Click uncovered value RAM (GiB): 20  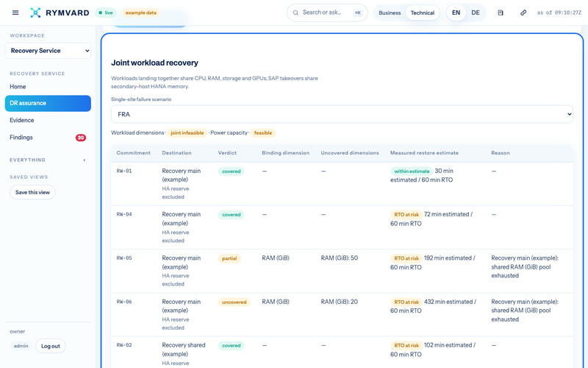[x=340, y=302]
